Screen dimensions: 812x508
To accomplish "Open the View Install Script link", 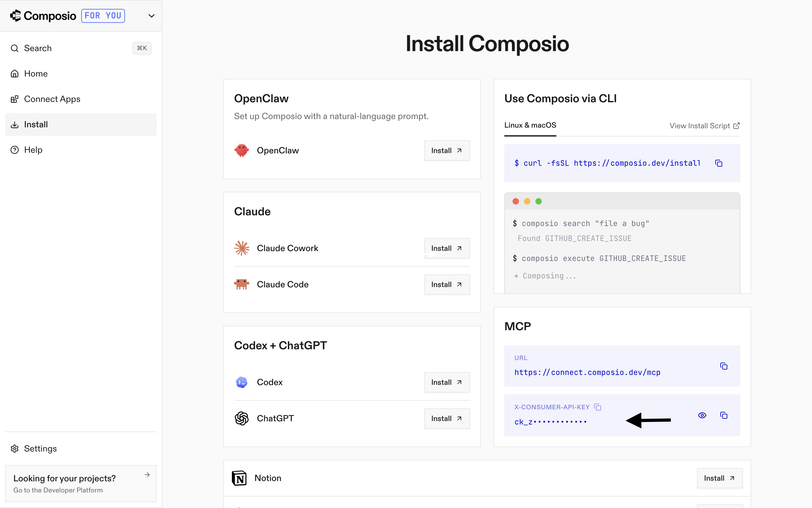I will 704,126.
